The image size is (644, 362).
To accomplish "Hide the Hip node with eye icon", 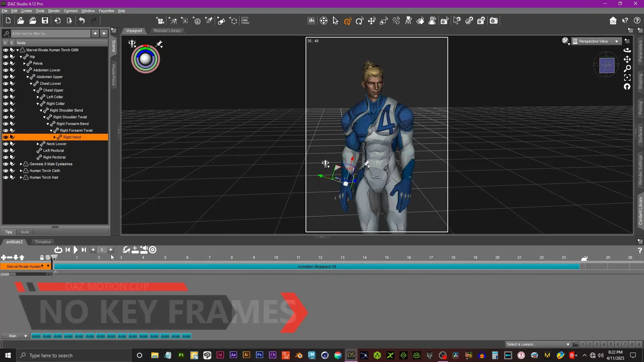I will point(5,57).
